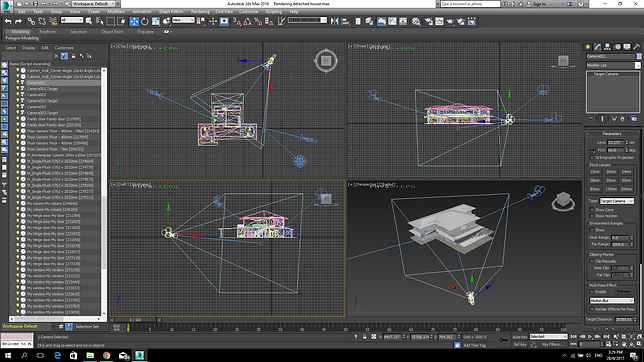The width and height of the screenshot is (644, 362).
Task: Select the 24mm stock lens button
Action: [626, 172]
